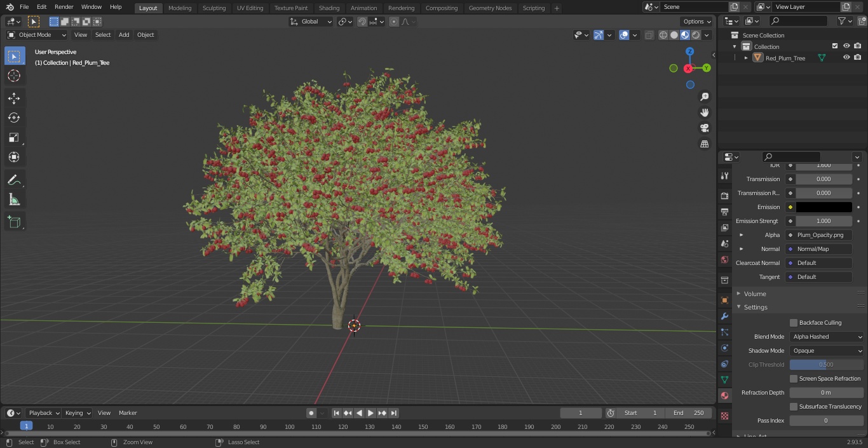Open the Active Tool properties tab
Image resolution: width=868 pixels, height=448 pixels.
coord(724,175)
